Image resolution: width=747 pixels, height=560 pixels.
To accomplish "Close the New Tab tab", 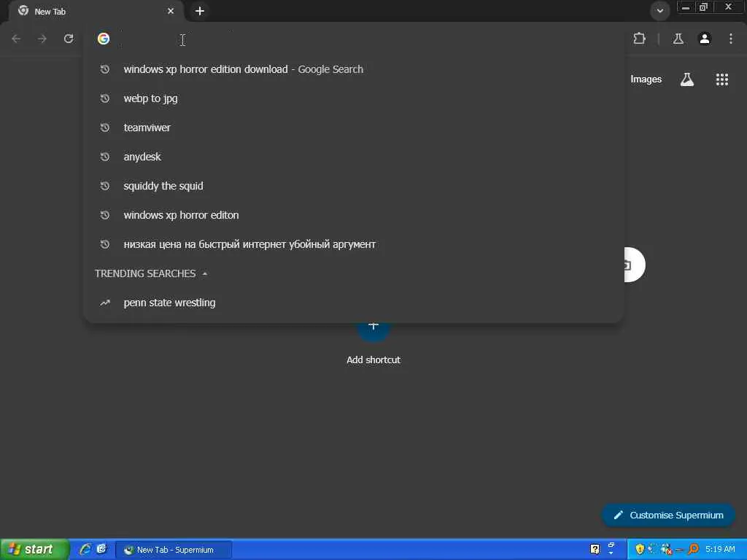I will (171, 11).
